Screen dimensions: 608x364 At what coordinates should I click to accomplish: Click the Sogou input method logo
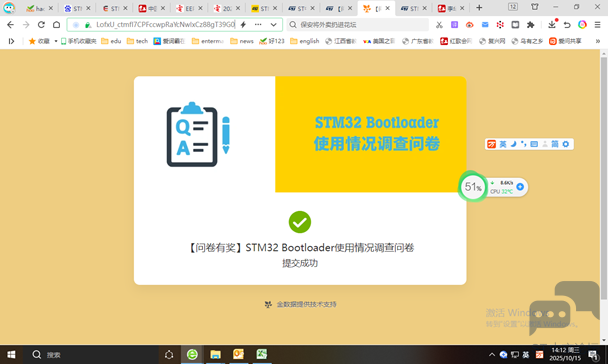click(492, 144)
